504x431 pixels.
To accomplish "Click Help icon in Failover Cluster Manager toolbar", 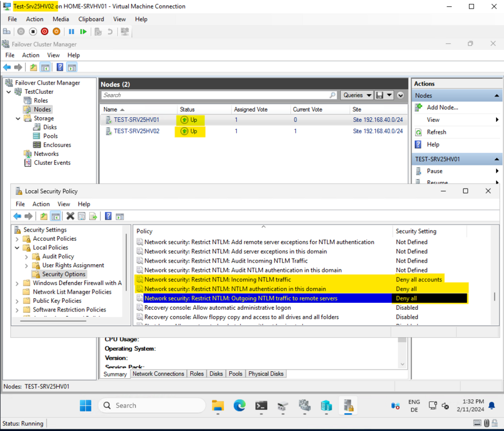I will click(x=60, y=67).
